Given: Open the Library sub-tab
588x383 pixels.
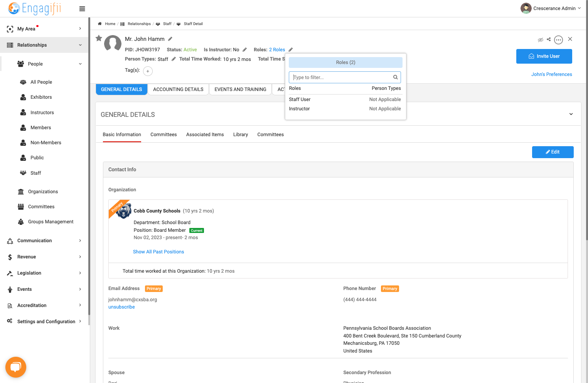Looking at the screenshot, I should [x=241, y=135].
